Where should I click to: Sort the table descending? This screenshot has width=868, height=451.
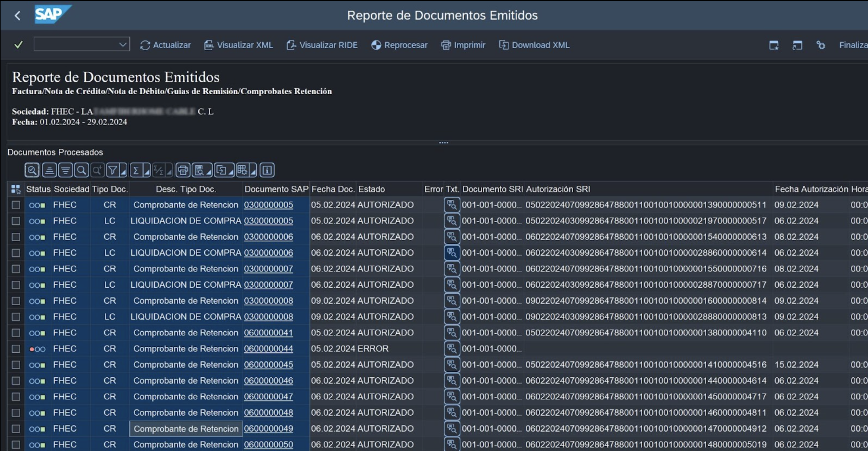(x=65, y=170)
